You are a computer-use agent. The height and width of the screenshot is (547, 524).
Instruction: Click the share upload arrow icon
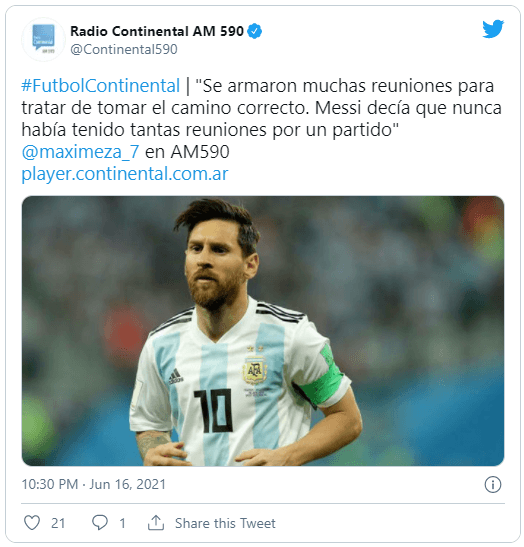(x=156, y=522)
